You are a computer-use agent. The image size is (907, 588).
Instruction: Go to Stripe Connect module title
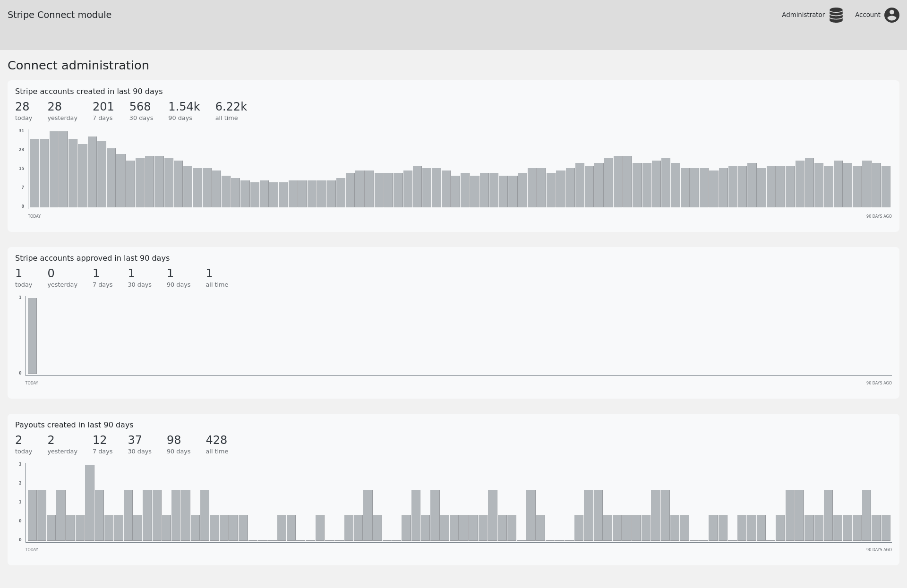[x=60, y=15]
